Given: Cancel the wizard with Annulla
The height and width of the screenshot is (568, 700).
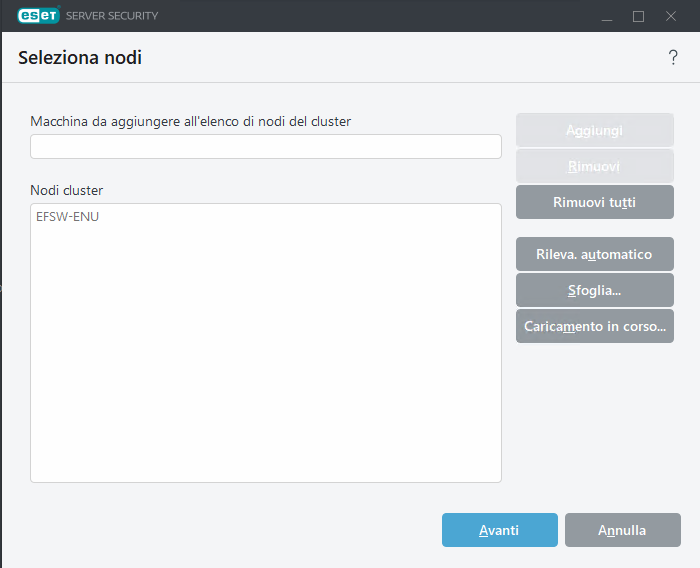Looking at the screenshot, I should [x=622, y=530].
